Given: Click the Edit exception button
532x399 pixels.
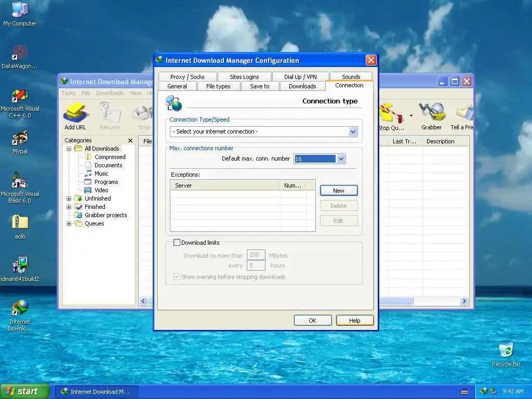Looking at the screenshot, I should point(339,220).
